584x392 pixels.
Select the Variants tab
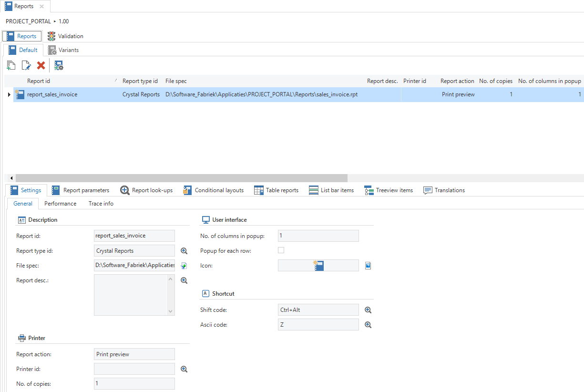[x=63, y=50]
